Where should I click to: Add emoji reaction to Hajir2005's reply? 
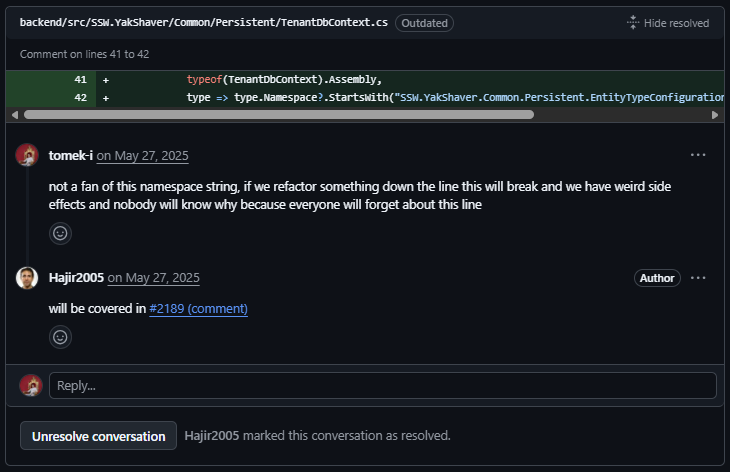(x=61, y=337)
